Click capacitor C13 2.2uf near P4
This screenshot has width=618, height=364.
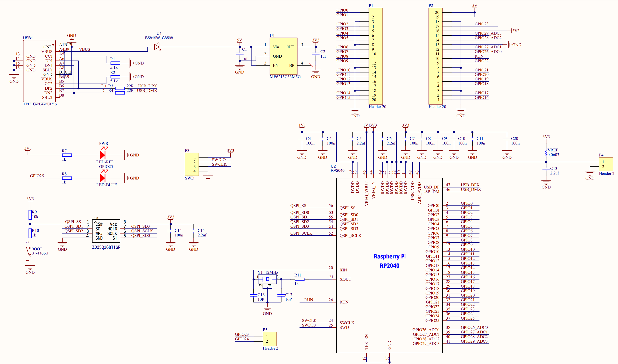[x=546, y=169]
